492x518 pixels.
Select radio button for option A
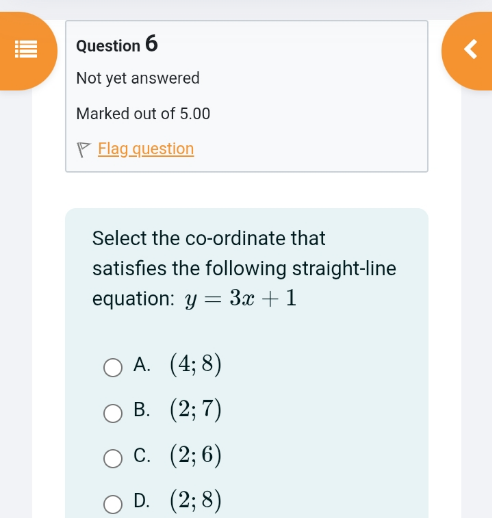113,367
